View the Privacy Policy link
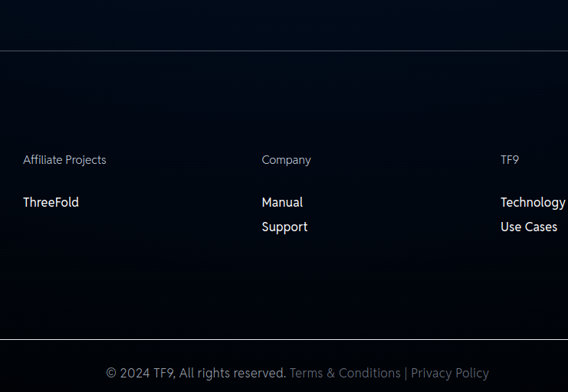 point(450,373)
